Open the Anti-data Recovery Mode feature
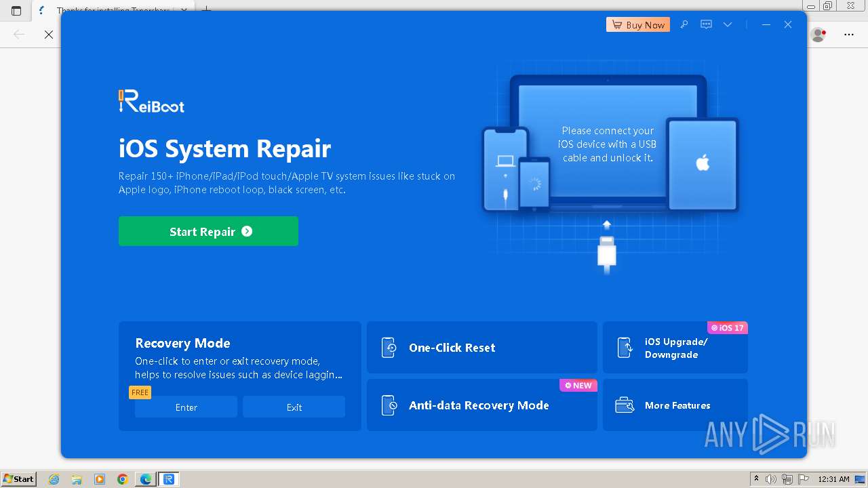 (482, 405)
